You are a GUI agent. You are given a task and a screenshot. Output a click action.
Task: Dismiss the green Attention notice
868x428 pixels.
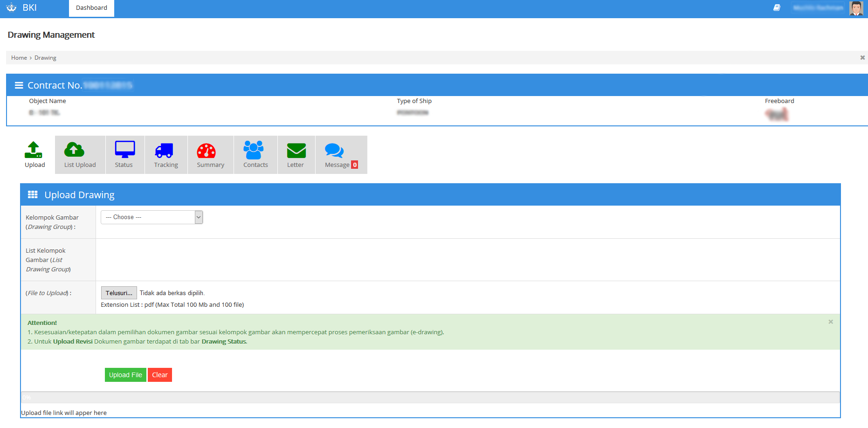(830, 322)
